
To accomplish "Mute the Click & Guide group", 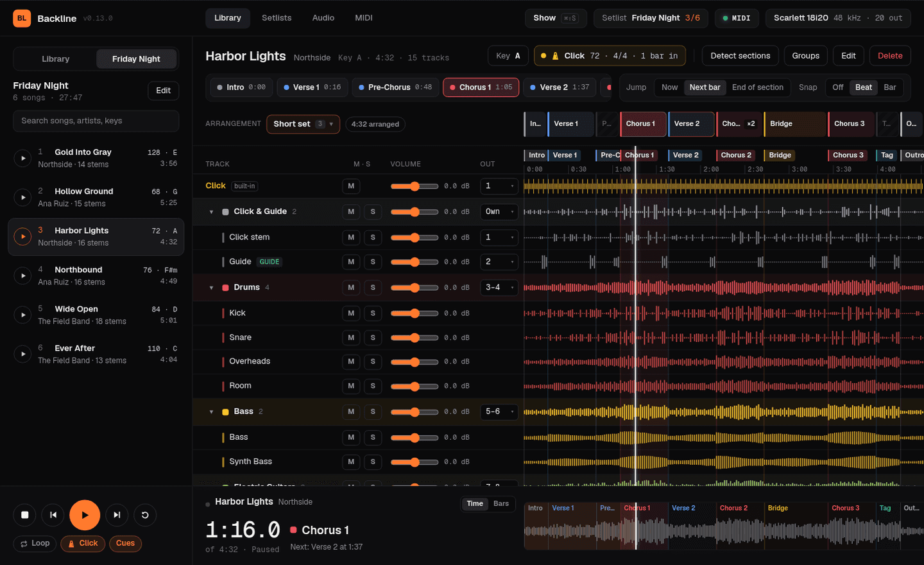I will (x=351, y=212).
